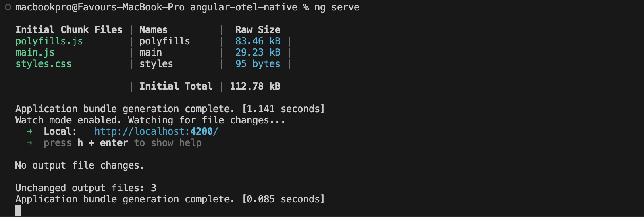Image resolution: width=644 pixels, height=217 pixels.
Task: Open the http://localhost:4200/ link
Action: [156, 131]
